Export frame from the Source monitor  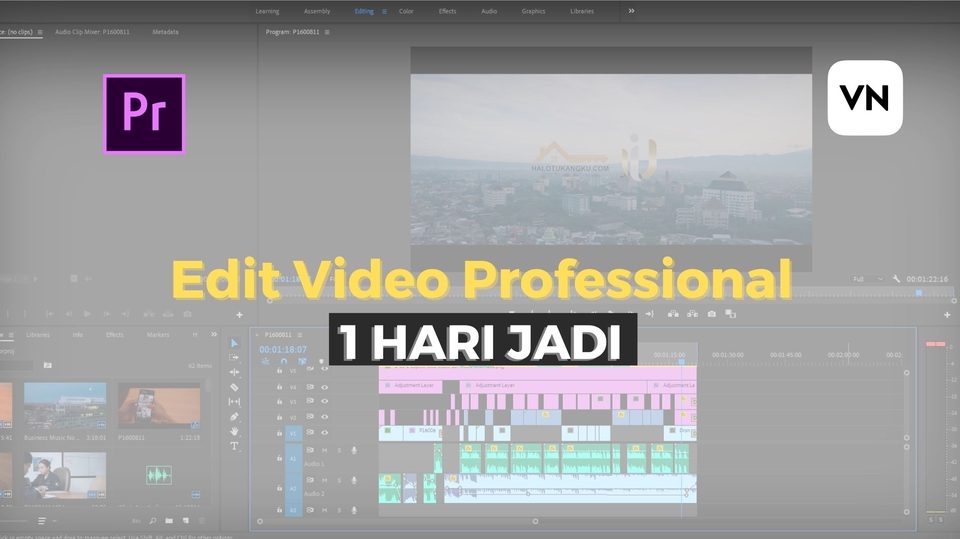(187, 314)
